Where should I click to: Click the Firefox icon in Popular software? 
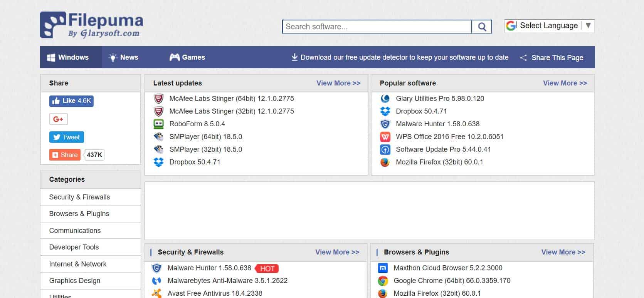[385, 162]
